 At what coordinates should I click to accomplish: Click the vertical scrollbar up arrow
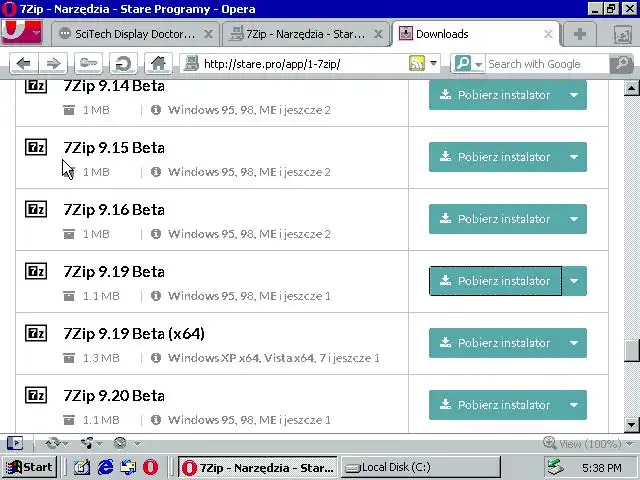[631, 88]
